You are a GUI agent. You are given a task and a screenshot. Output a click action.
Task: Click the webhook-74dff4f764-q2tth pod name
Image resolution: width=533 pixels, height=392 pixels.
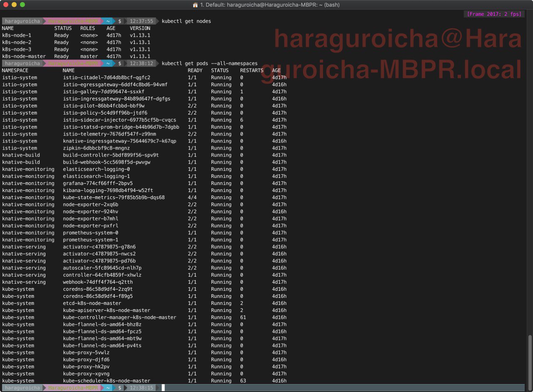point(98,282)
